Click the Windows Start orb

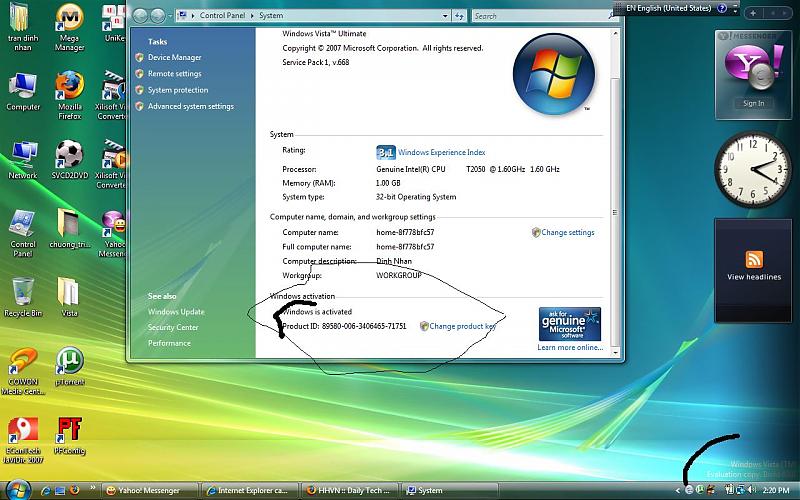pos(17,489)
